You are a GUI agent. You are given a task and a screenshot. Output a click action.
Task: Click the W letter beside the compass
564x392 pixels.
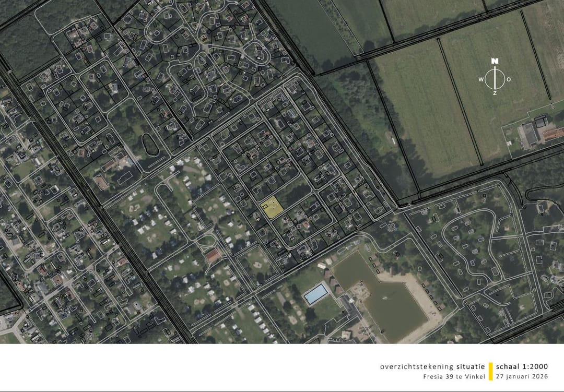(480, 79)
